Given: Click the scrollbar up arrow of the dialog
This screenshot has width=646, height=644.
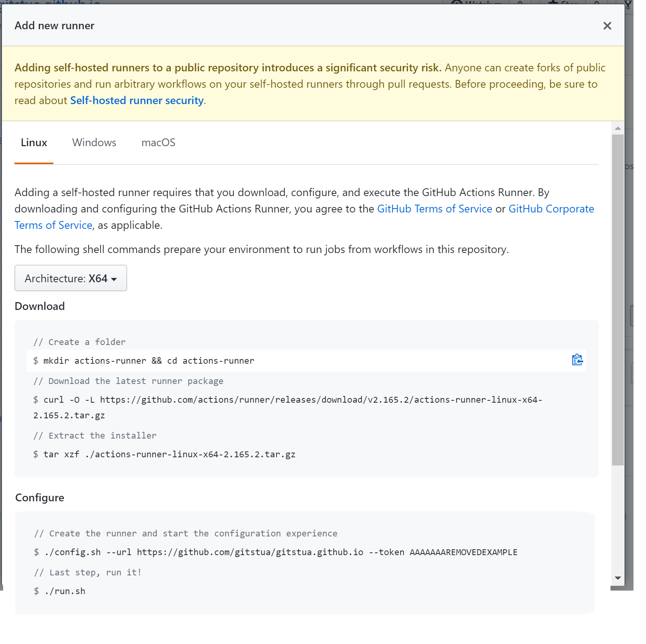Looking at the screenshot, I should [618, 128].
